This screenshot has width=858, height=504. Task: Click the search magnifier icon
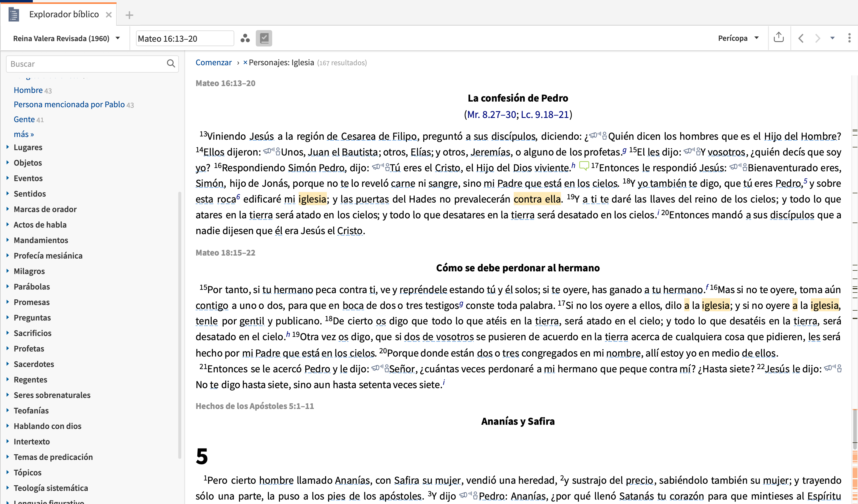click(x=171, y=63)
